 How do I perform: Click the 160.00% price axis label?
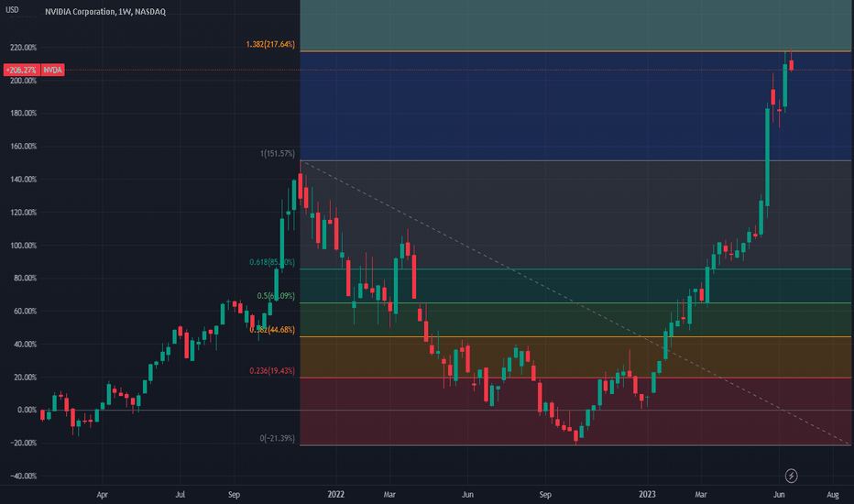point(24,146)
